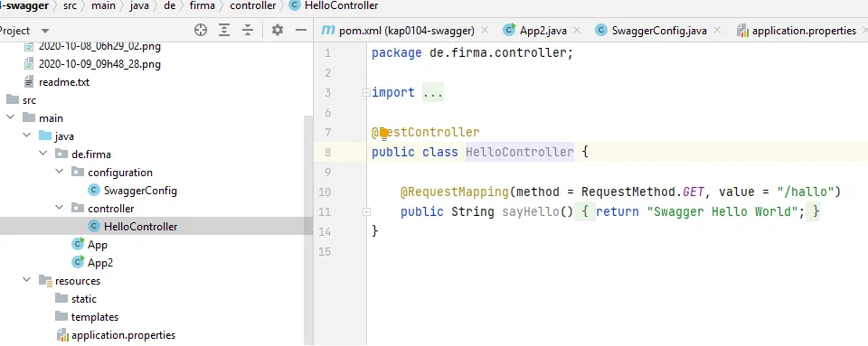Viewport: 868px width, 346px height.
Task: Click the readme.txt file icon
Action: [x=29, y=82]
